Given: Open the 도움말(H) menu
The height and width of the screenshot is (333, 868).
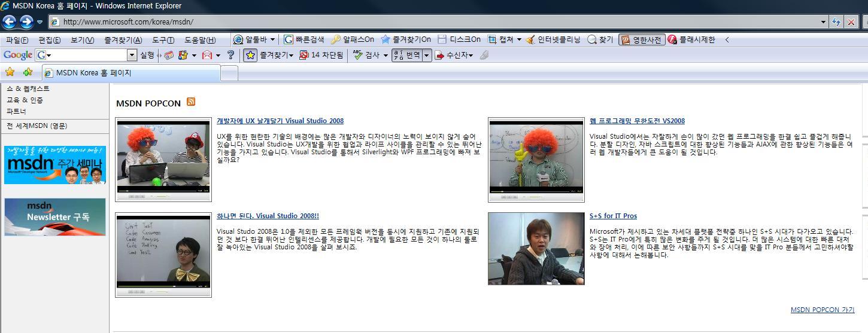Looking at the screenshot, I should [x=199, y=40].
